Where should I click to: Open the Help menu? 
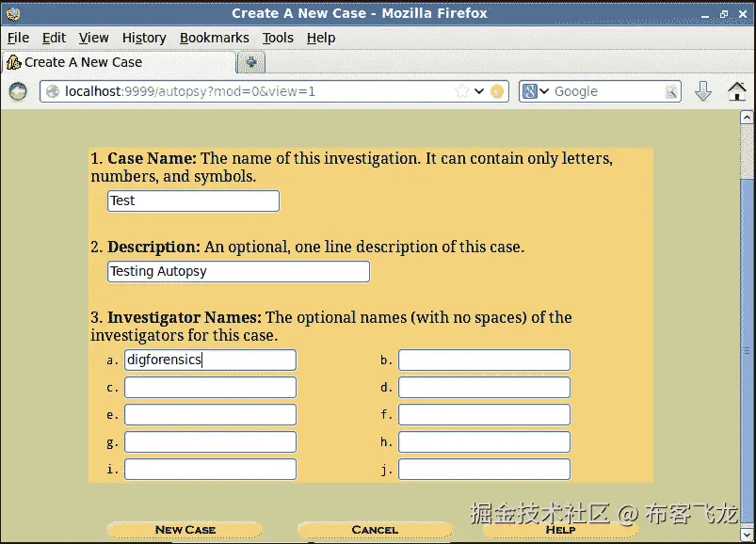point(321,38)
